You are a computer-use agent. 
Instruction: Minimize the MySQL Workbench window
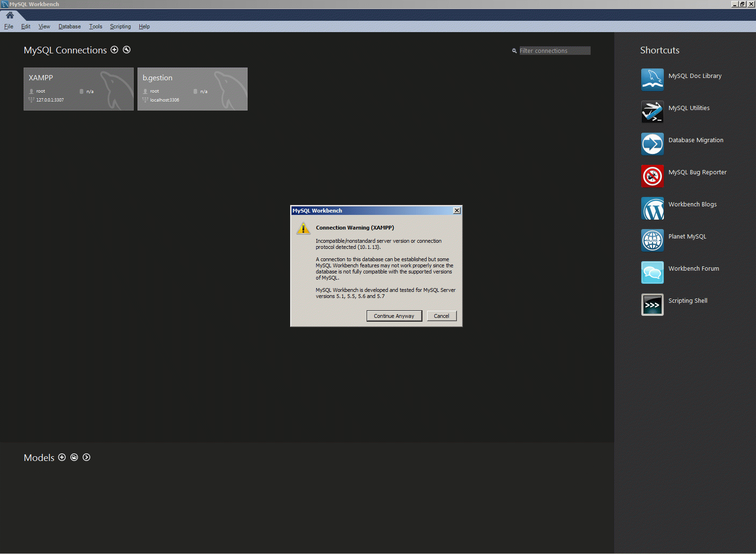(x=735, y=4)
